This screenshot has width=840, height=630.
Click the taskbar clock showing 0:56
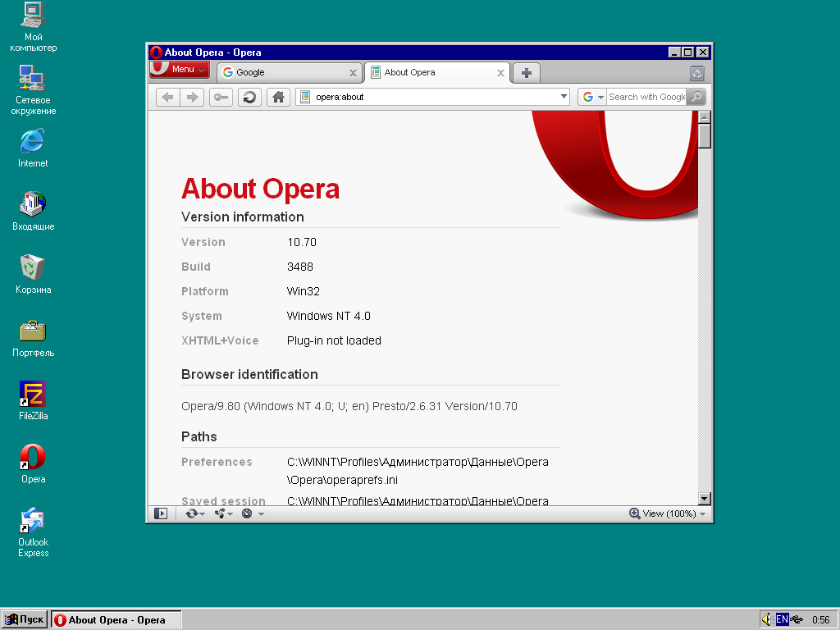point(820,620)
